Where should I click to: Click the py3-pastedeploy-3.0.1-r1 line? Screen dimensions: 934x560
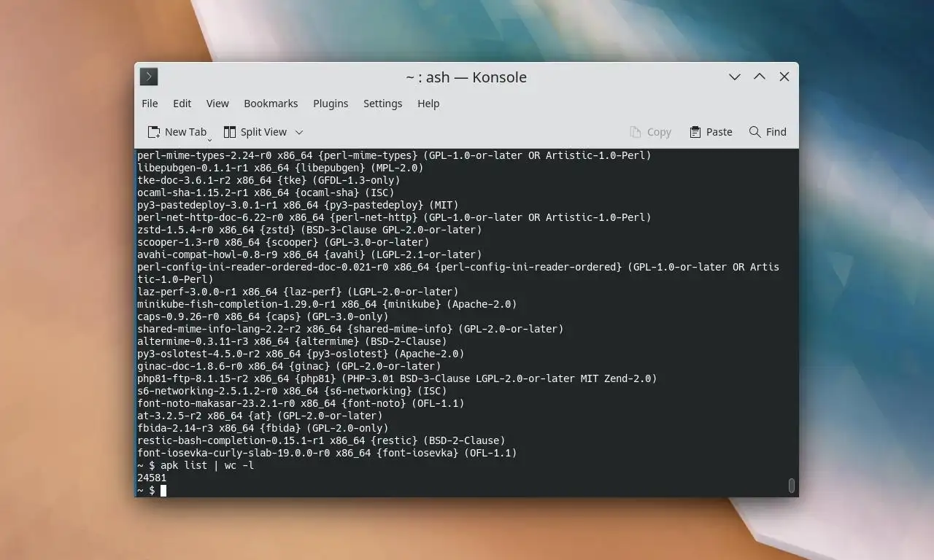tap(298, 205)
